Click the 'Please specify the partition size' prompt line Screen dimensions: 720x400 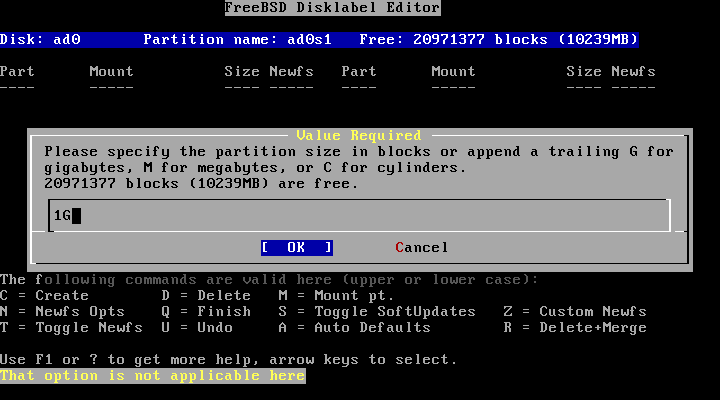pos(359,152)
